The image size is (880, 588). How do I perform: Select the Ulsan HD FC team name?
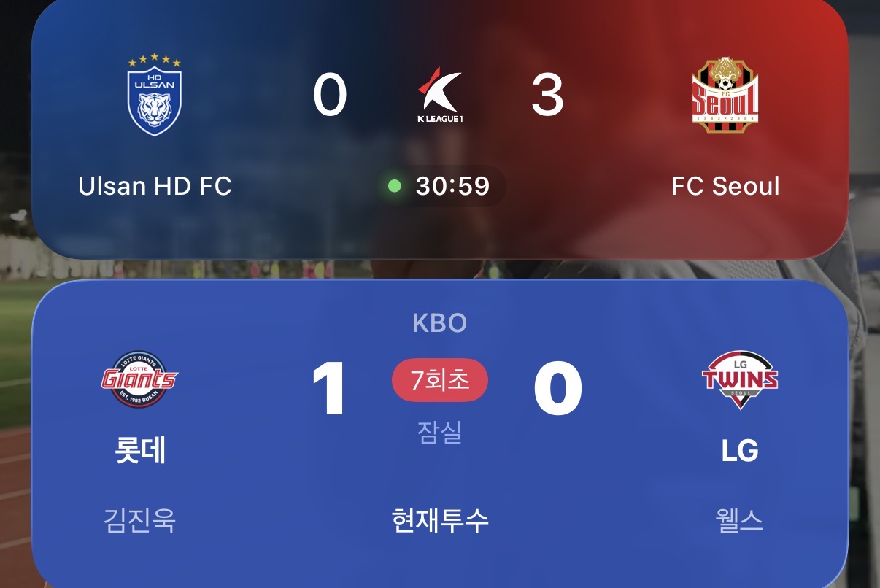click(155, 186)
